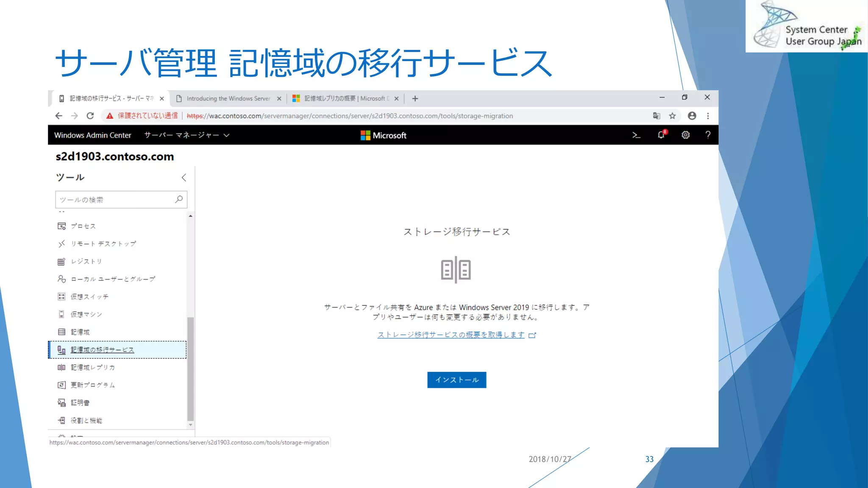868x488 pixels.
Task: Click the リモート デスクトップ tool icon
Action: pyautogui.click(x=61, y=244)
